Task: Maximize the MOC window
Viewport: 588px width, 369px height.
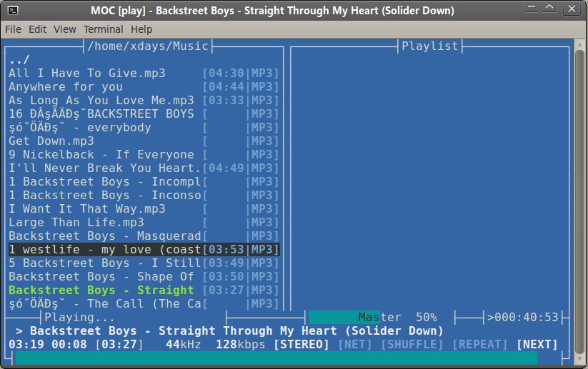Action: click(x=551, y=10)
